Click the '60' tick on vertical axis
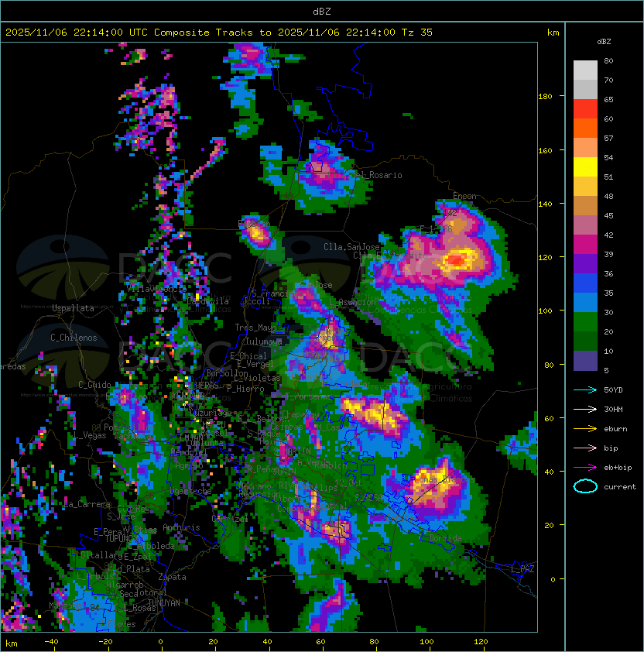Viewport: 644px width, 652px height. pyautogui.click(x=549, y=418)
